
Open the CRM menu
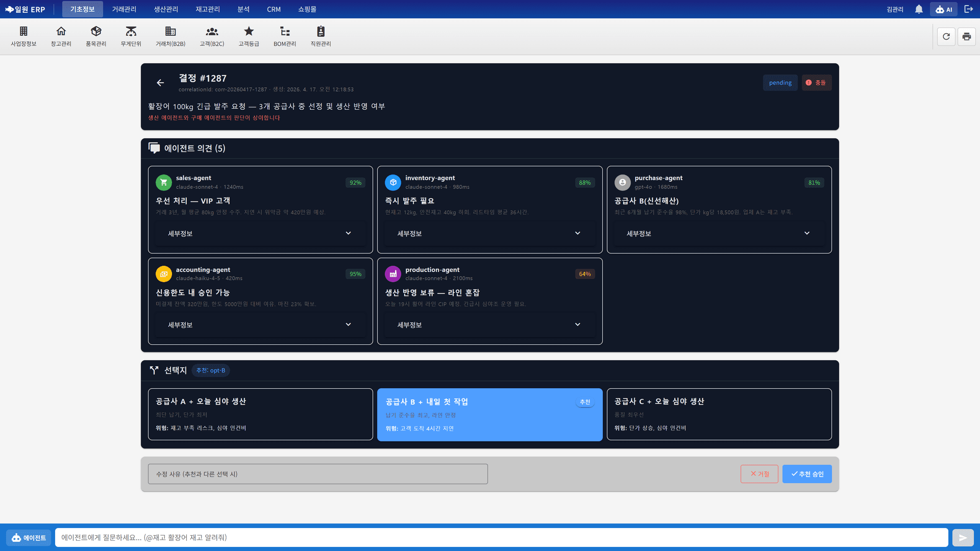click(x=274, y=9)
